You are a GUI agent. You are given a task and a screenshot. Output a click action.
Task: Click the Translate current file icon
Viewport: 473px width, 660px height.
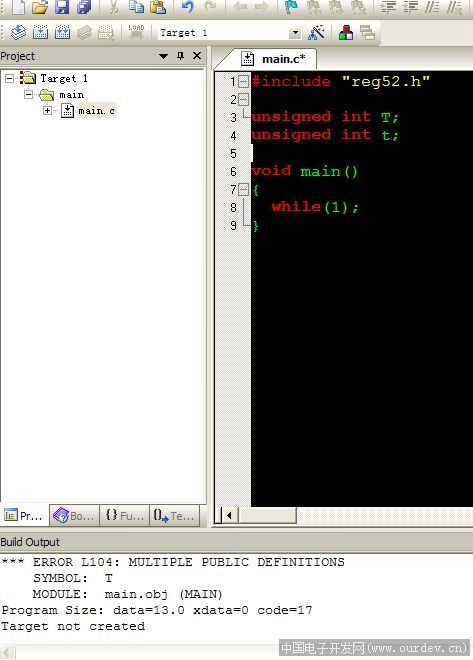coord(18,32)
